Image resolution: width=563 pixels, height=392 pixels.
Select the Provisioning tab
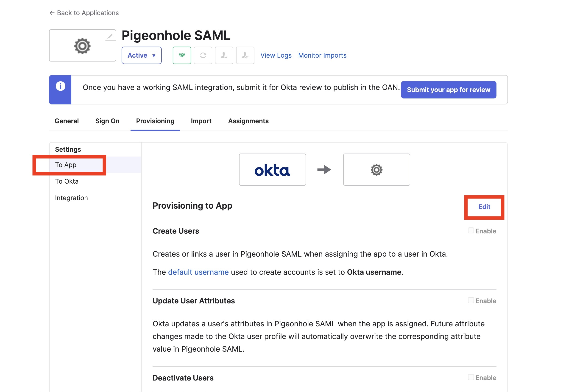point(155,121)
